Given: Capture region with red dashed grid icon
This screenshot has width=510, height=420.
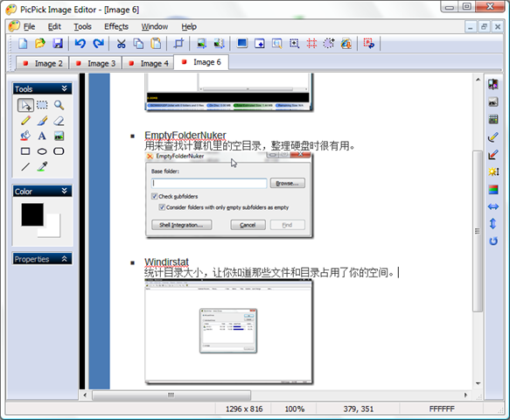Looking at the screenshot, I should point(311,43).
